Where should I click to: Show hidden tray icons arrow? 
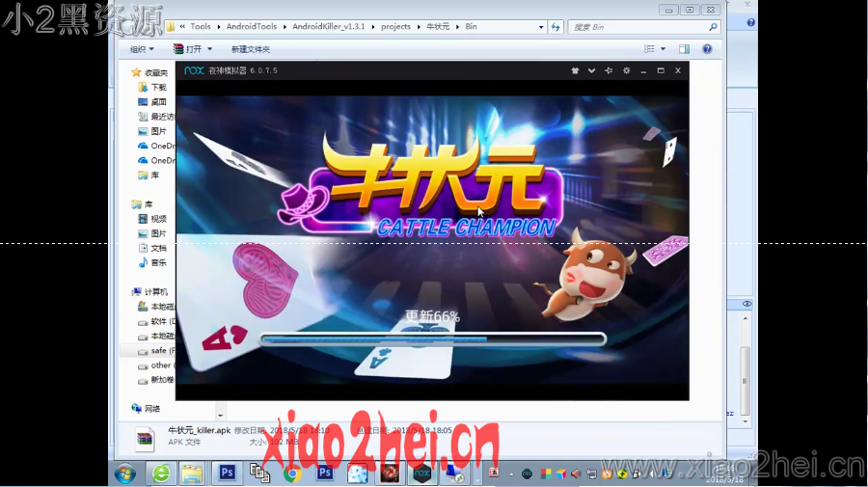tap(511, 474)
